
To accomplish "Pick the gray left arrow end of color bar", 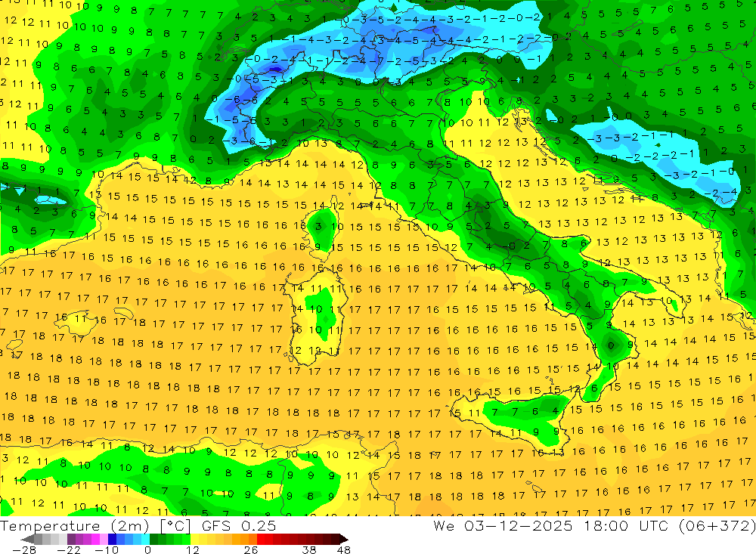I will click(27, 539).
